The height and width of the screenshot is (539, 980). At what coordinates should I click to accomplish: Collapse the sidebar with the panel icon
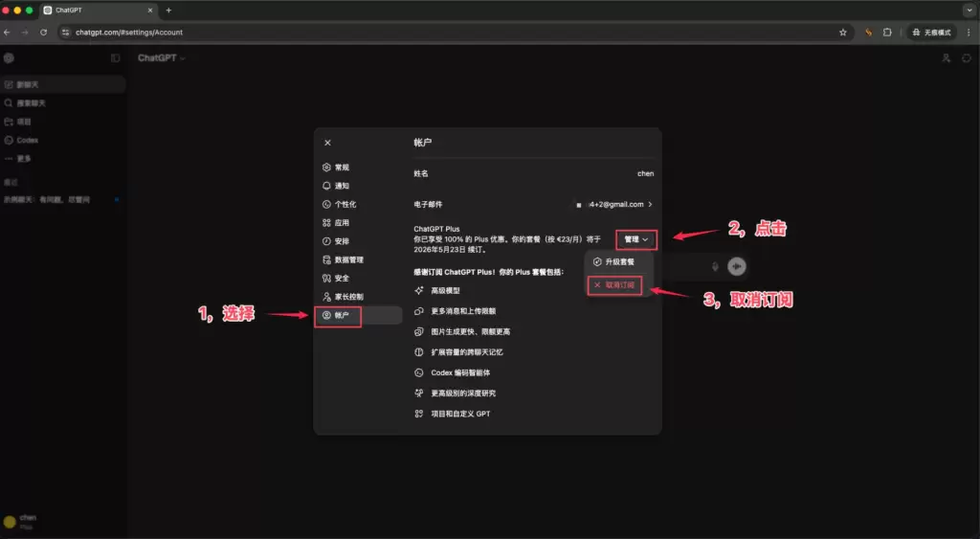[116, 58]
